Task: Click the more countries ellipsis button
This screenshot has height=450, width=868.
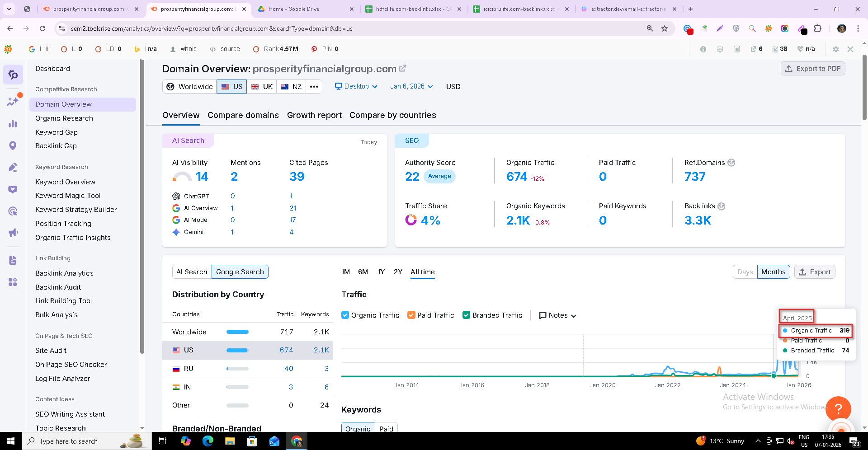Action: point(314,86)
